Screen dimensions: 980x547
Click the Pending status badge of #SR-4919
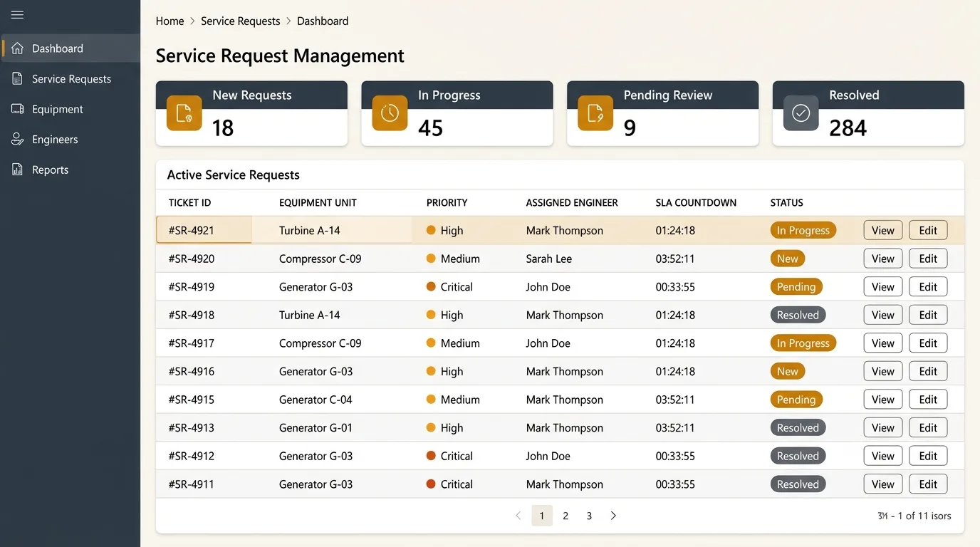[x=796, y=287]
